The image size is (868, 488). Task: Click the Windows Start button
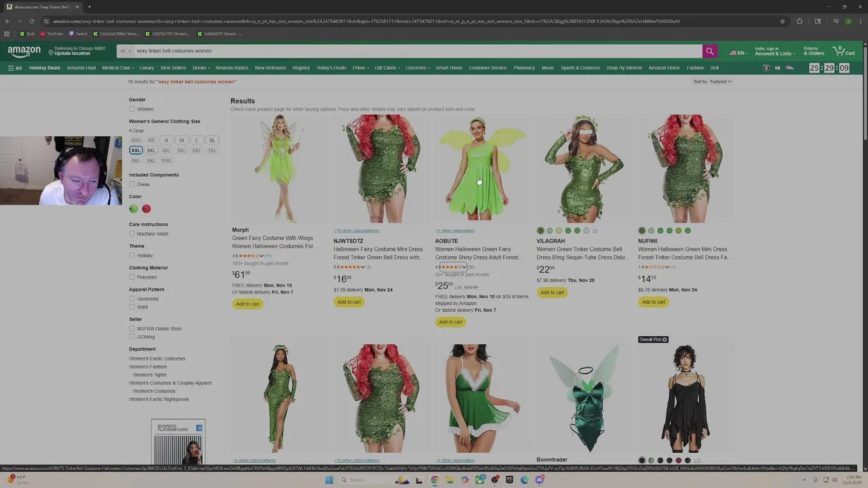(x=329, y=480)
